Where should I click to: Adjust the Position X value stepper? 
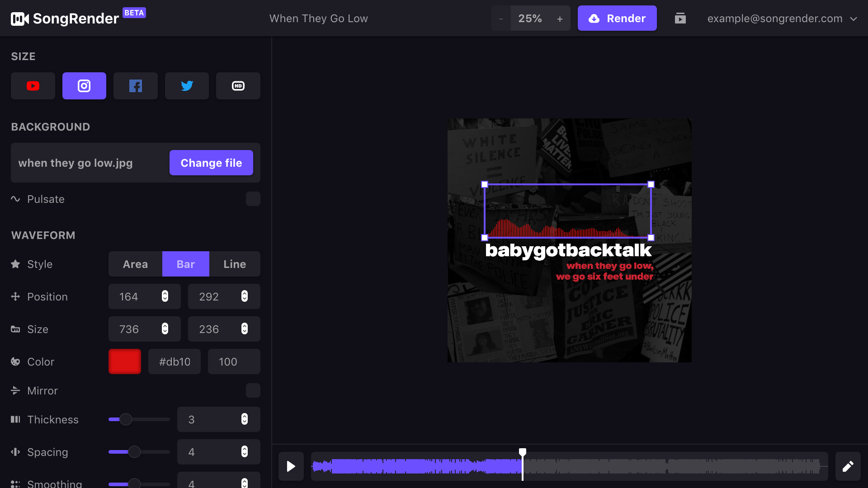point(165,296)
